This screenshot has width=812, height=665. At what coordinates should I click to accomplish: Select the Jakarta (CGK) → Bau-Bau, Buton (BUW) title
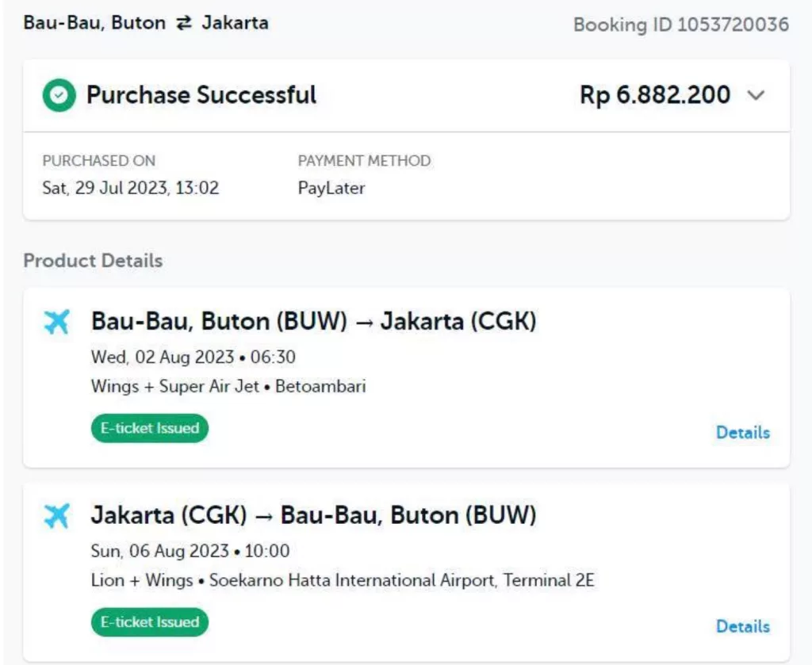click(314, 516)
